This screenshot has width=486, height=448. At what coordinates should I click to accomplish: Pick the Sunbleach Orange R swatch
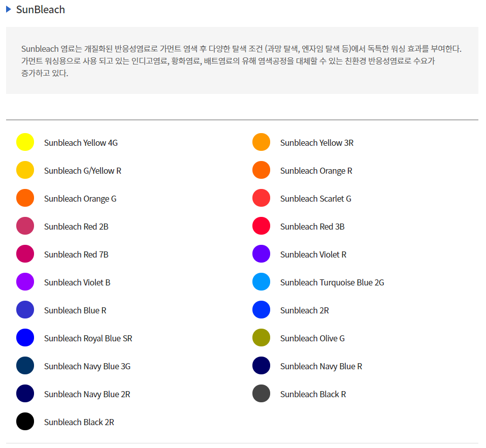tap(262, 170)
